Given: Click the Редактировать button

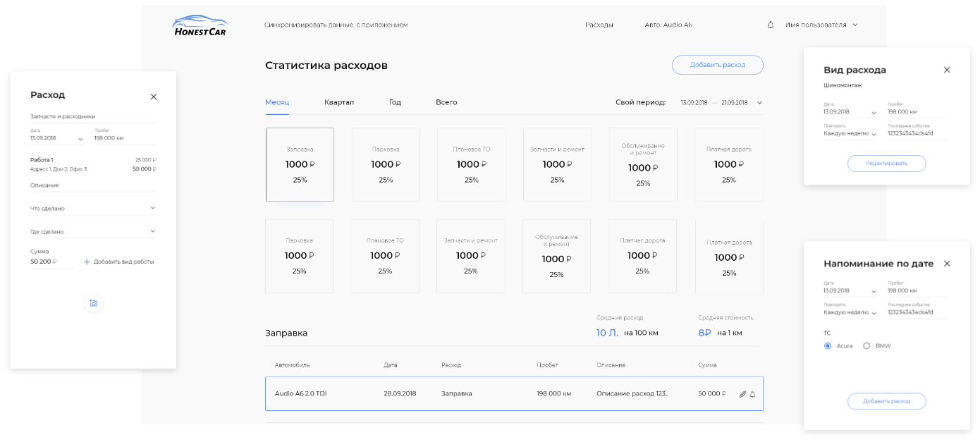Looking at the screenshot, I should click(886, 164).
